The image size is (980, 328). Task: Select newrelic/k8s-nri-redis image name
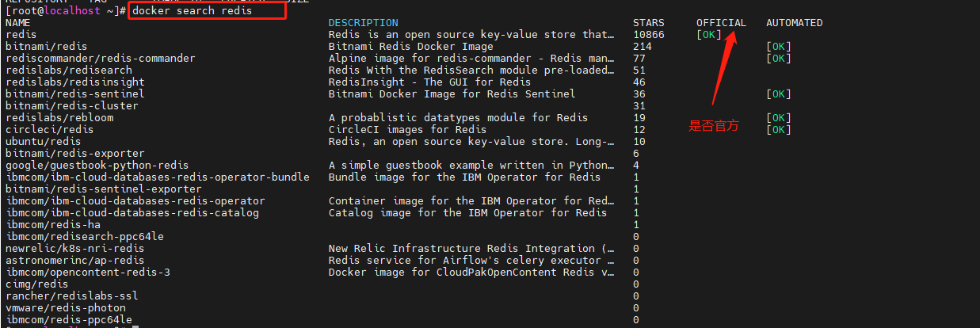(74, 249)
